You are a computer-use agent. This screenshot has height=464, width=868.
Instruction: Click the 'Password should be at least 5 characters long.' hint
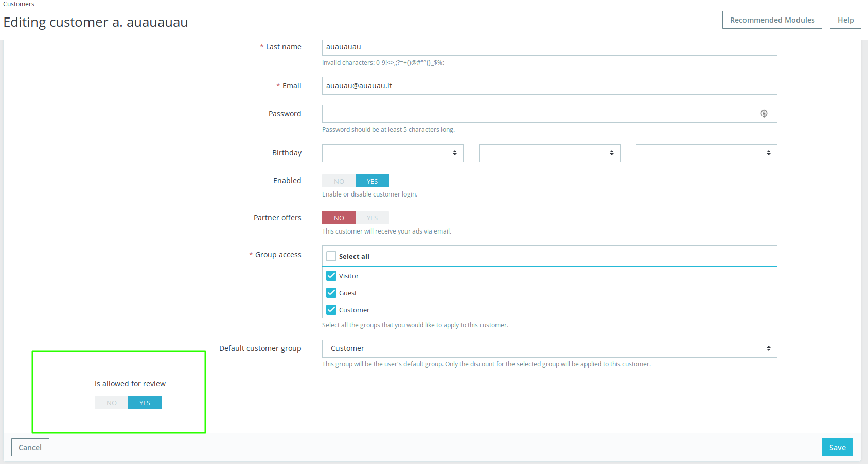[x=388, y=130]
